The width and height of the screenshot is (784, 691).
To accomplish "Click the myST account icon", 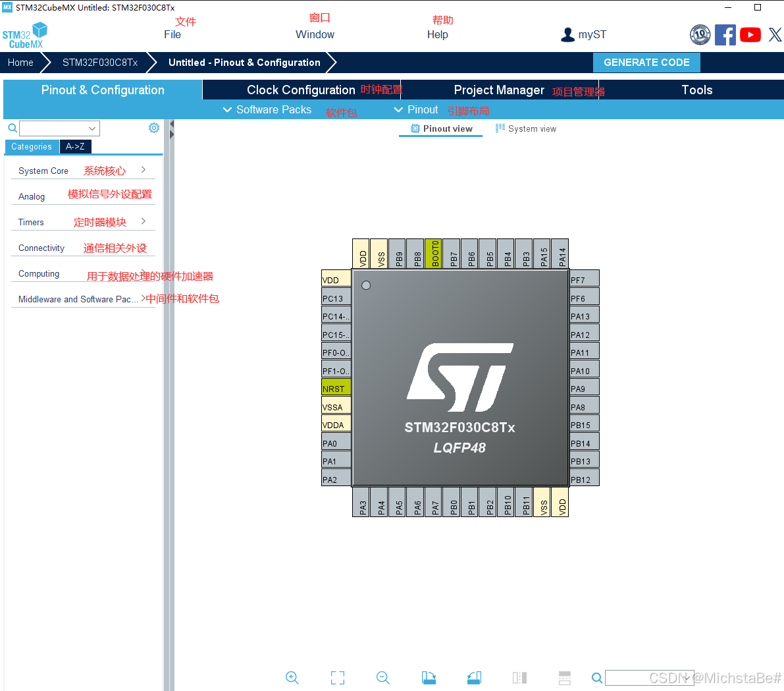I will (567, 34).
